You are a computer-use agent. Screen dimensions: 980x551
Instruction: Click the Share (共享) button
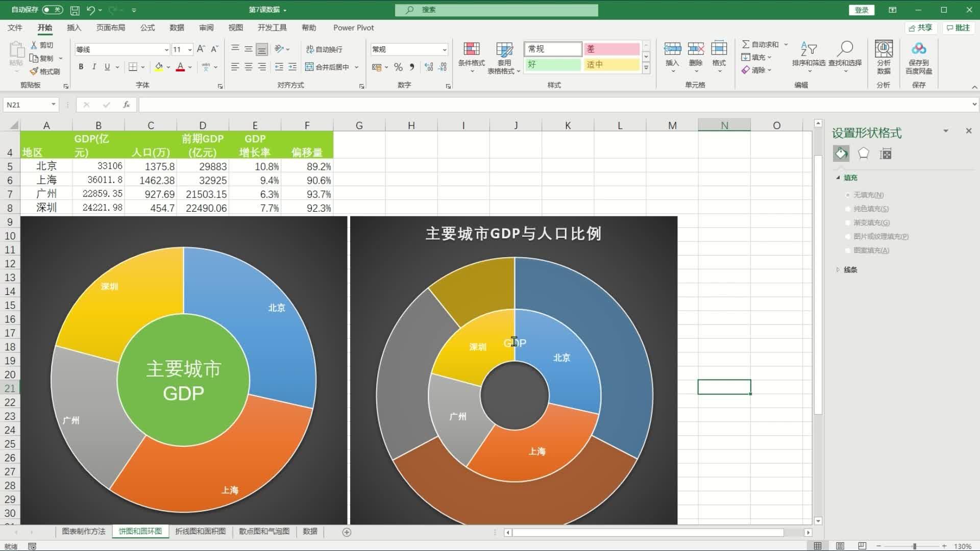920,28
